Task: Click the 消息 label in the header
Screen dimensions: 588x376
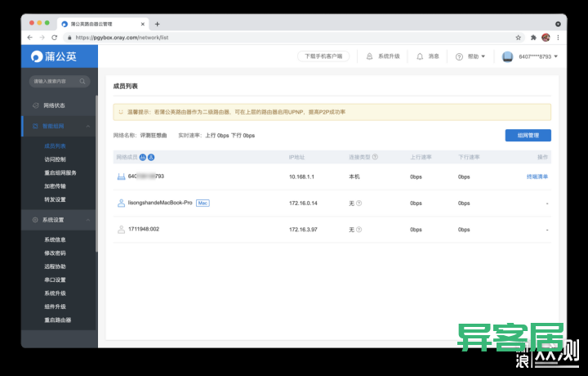Action: (x=434, y=56)
